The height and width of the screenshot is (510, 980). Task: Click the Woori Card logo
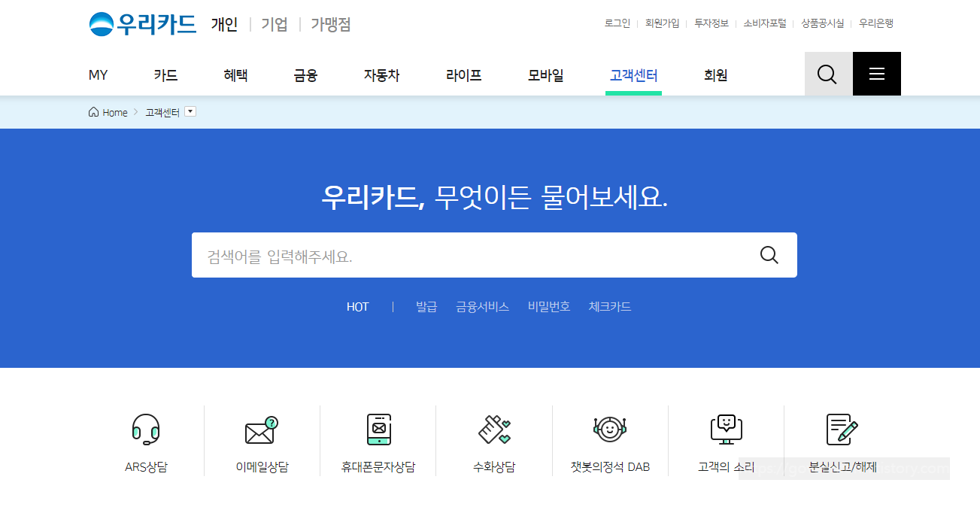point(142,24)
